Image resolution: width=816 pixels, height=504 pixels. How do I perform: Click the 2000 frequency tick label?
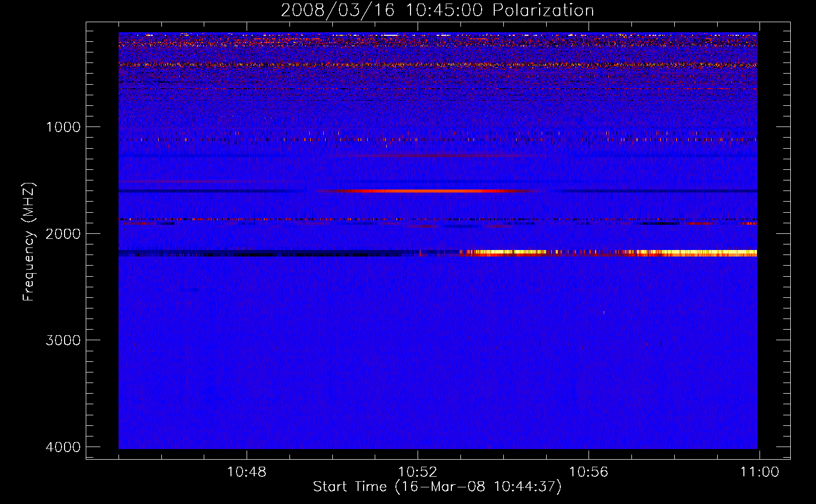pos(63,234)
